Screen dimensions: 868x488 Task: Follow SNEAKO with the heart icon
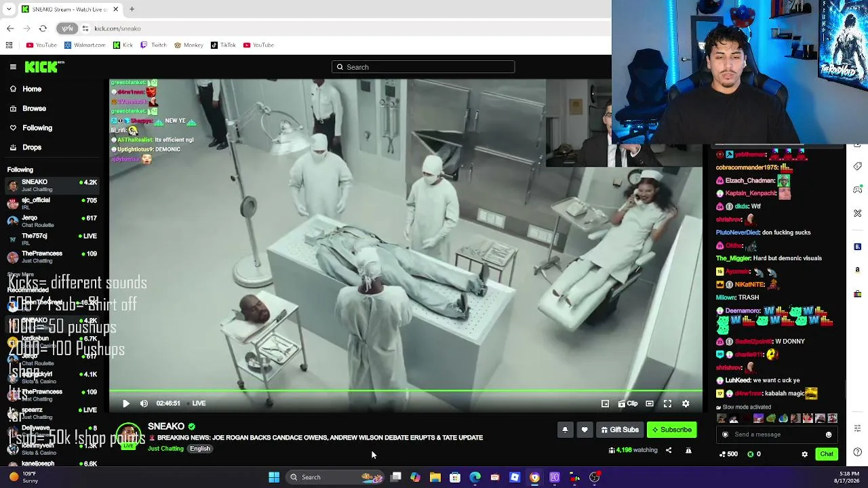585,430
